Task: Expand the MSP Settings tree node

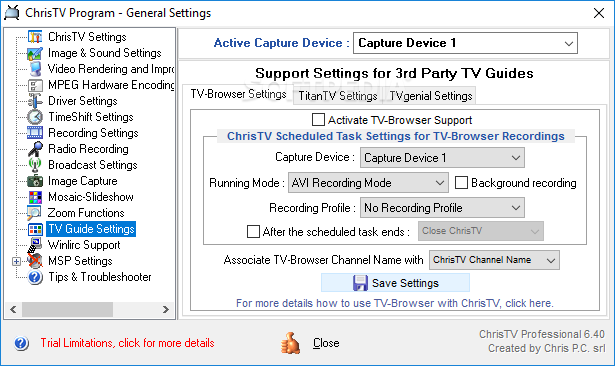Action: (16, 261)
